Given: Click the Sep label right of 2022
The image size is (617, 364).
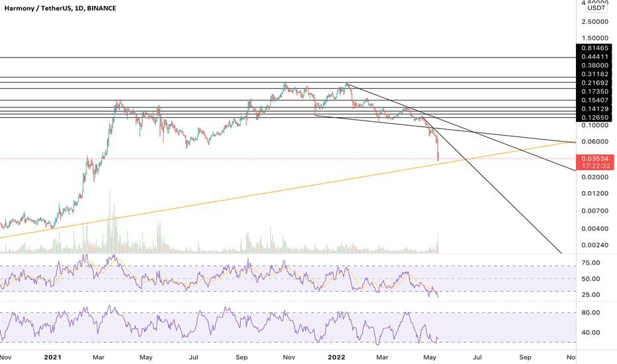Looking at the screenshot, I should [x=526, y=357].
